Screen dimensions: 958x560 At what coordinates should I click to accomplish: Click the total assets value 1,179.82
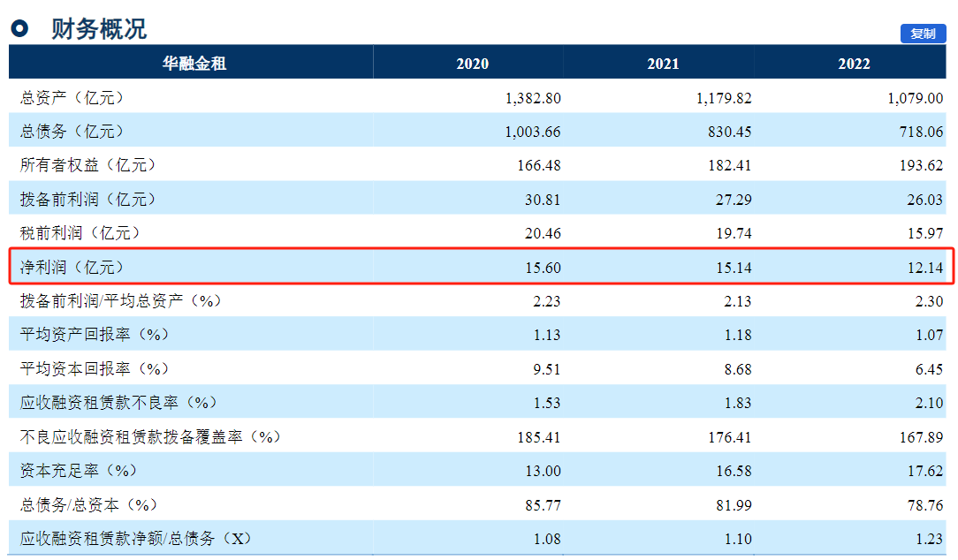click(724, 98)
